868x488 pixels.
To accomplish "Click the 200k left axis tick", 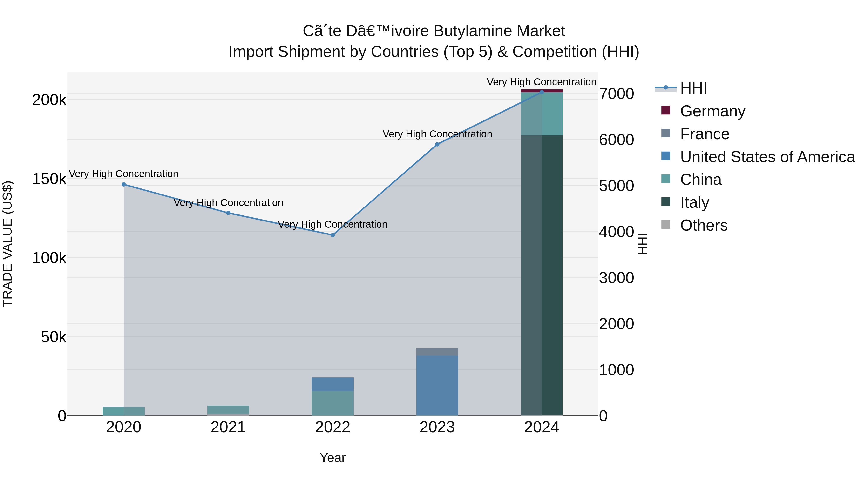I will point(49,100).
